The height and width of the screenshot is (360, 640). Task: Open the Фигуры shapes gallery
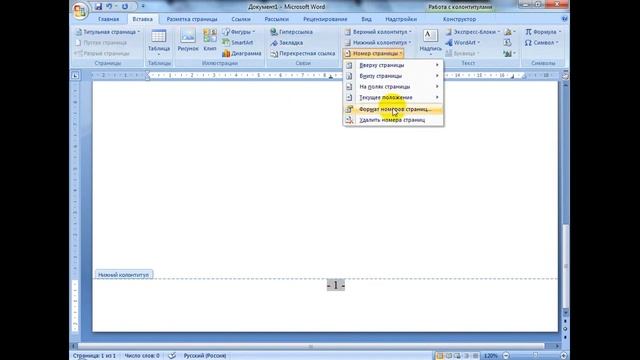coord(239,32)
